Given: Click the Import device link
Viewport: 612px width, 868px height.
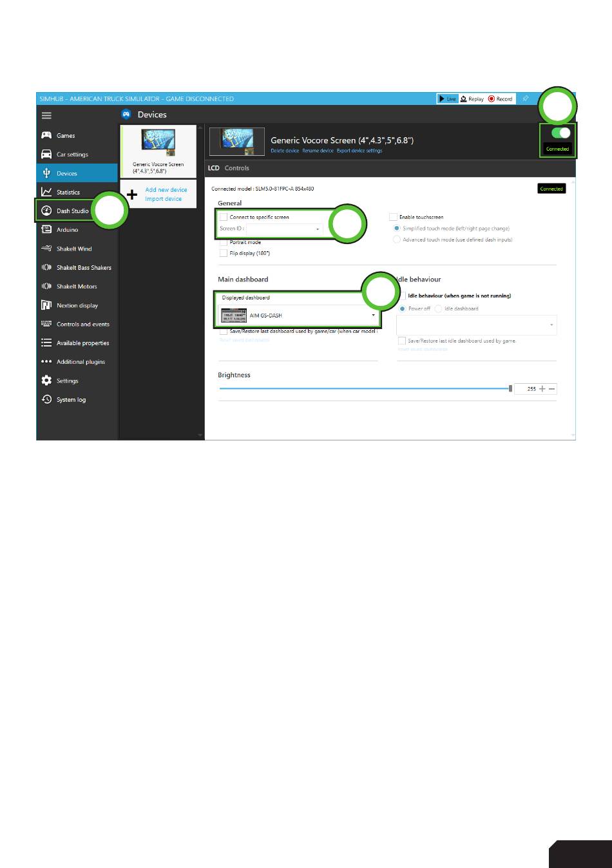Looking at the screenshot, I should click(164, 199).
